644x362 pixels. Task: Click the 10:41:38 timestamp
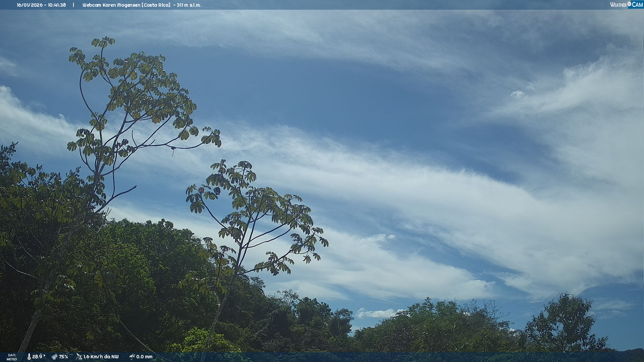click(57, 5)
